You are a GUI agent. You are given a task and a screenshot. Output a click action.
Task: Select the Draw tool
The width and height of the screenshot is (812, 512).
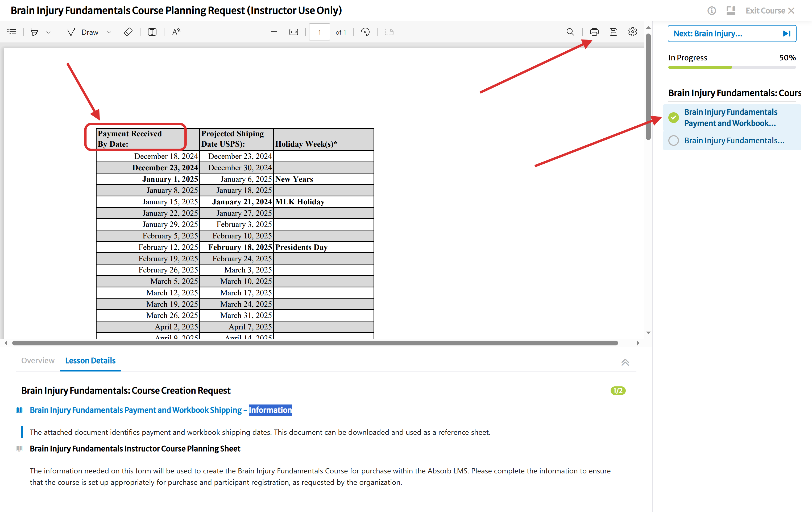coord(83,32)
